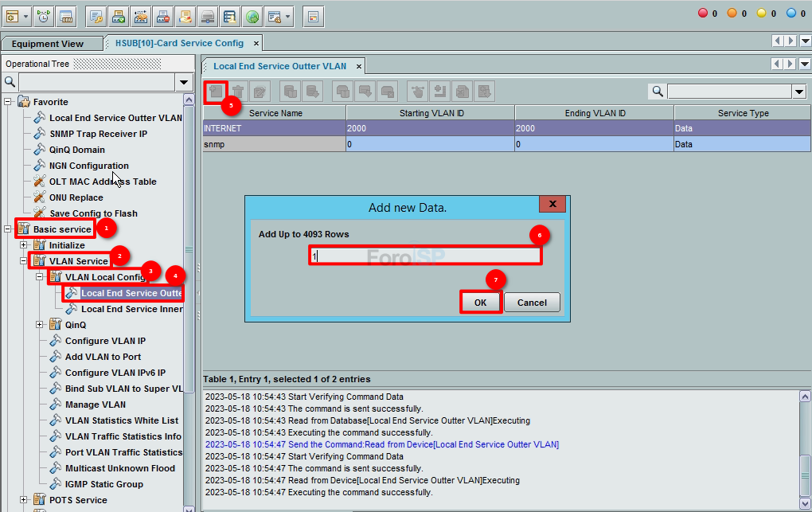Click the add row icon in table toolbar
Image resolution: width=812 pixels, height=512 pixels.
215,92
